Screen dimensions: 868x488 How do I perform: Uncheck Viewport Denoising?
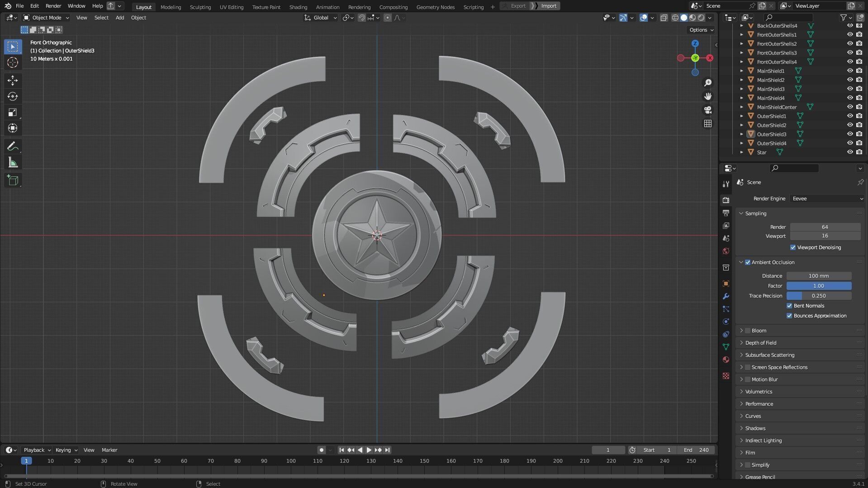coord(793,247)
